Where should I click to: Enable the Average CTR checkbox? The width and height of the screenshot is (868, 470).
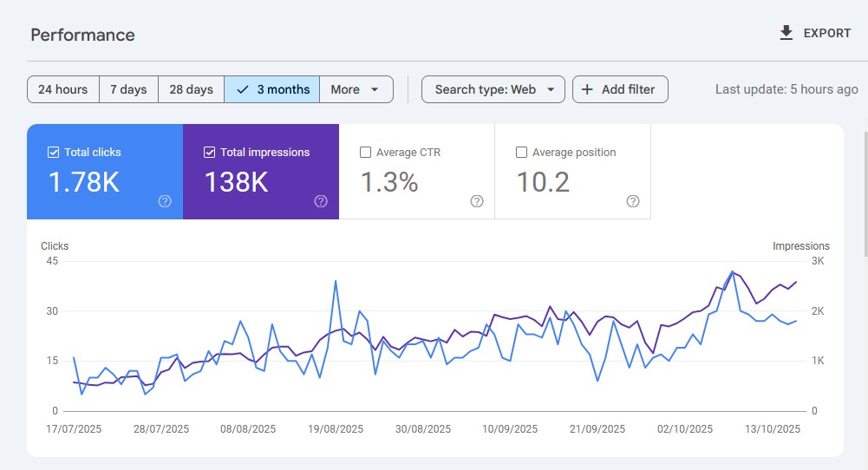click(365, 153)
